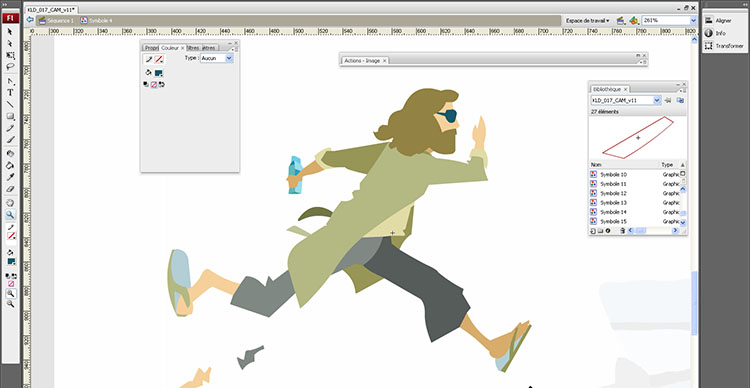Click the Flash Fl logo icon
The height and width of the screenshot is (388, 750).
coord(10,18)
